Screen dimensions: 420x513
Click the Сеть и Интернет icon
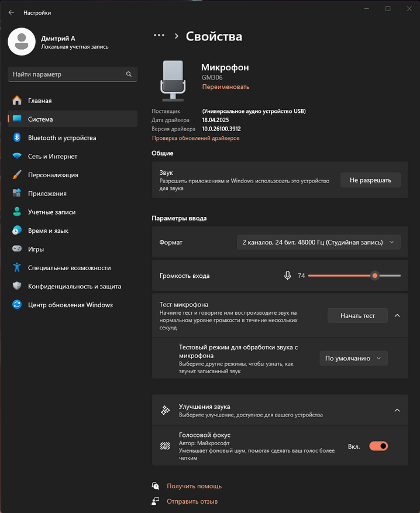click(x=17, y=156)
